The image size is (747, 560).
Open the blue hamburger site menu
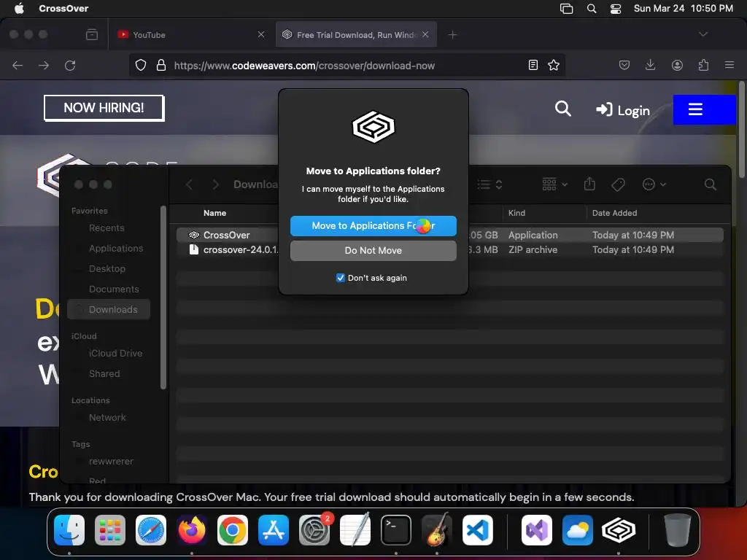[704, 109]
